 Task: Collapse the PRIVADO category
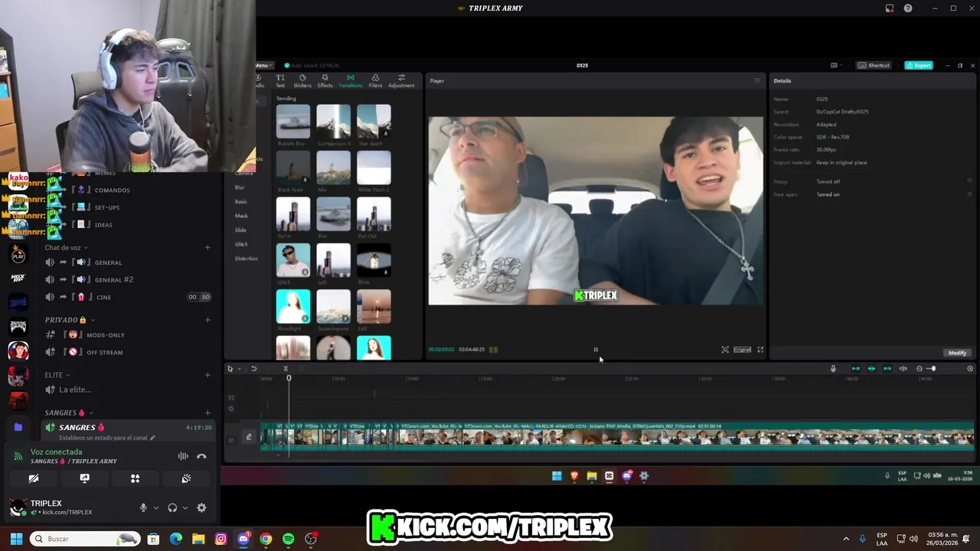(x=70, y=320)
